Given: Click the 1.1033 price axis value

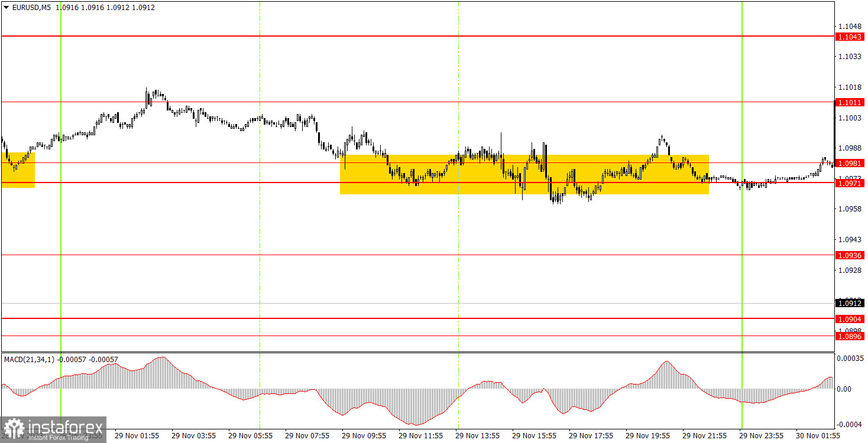Looking at the screenshot, I should [x=849, y=57].
